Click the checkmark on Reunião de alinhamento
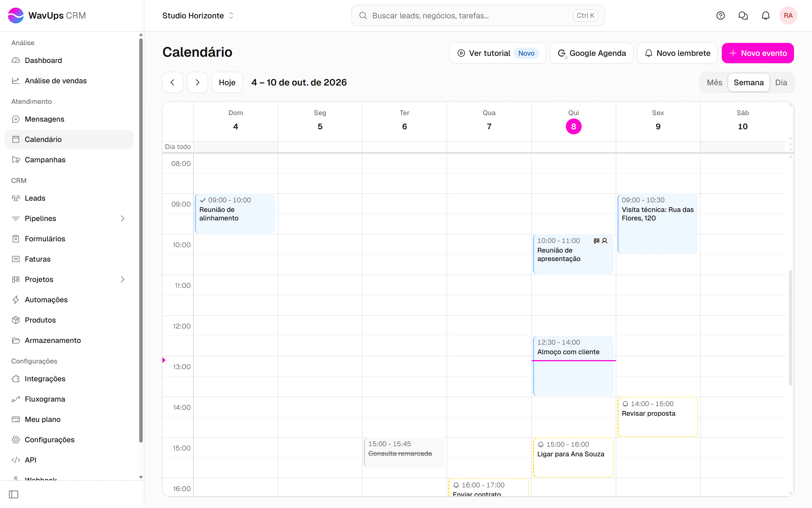The image size is (812, 508). click(203, 200)
